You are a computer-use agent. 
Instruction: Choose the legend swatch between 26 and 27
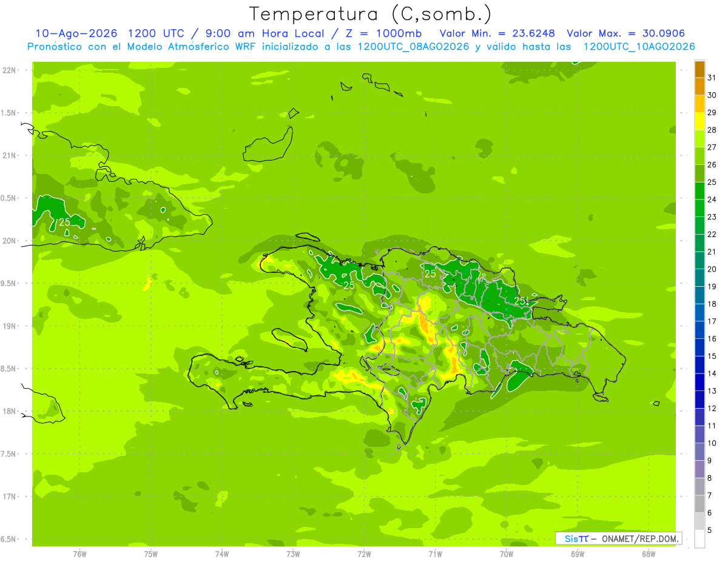coord(699,156)
